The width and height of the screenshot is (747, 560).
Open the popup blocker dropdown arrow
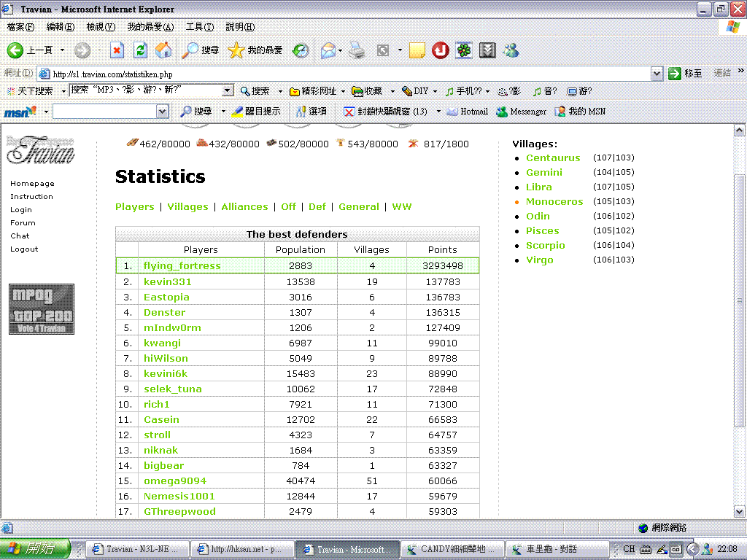pos(438,112)
